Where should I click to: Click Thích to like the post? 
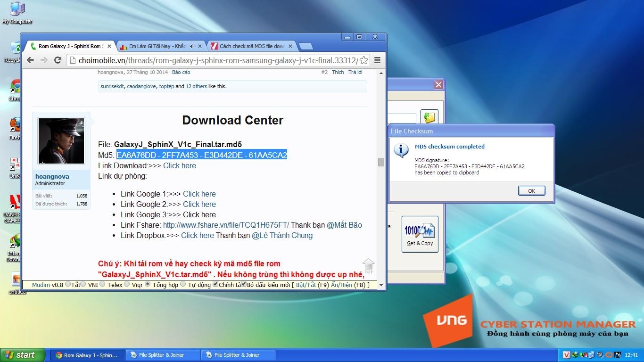pos(338,72)
